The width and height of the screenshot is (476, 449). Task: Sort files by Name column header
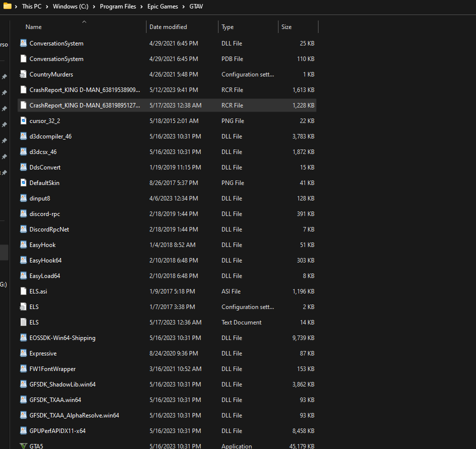33,27
